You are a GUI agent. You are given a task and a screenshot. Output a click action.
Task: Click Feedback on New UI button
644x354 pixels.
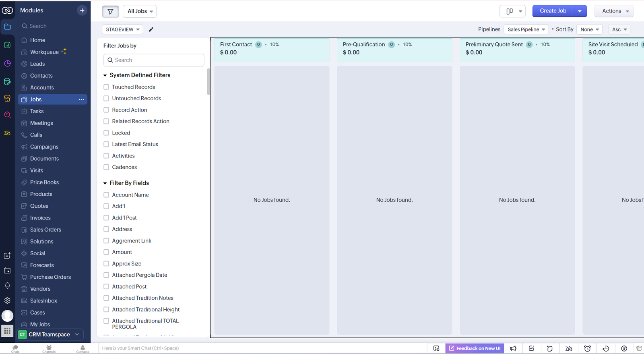pyautogui.click(x=475, y=348)
